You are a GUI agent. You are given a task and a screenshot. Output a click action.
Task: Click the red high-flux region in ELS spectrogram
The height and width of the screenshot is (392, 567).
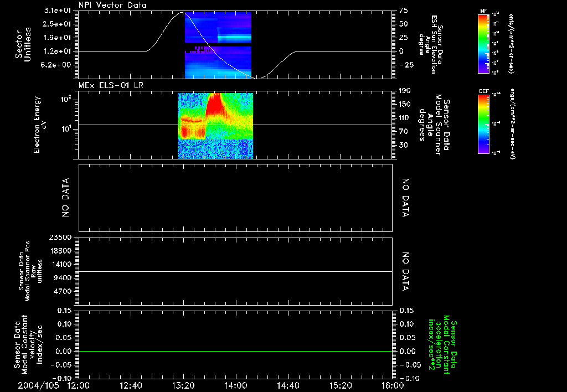(214, 105)
